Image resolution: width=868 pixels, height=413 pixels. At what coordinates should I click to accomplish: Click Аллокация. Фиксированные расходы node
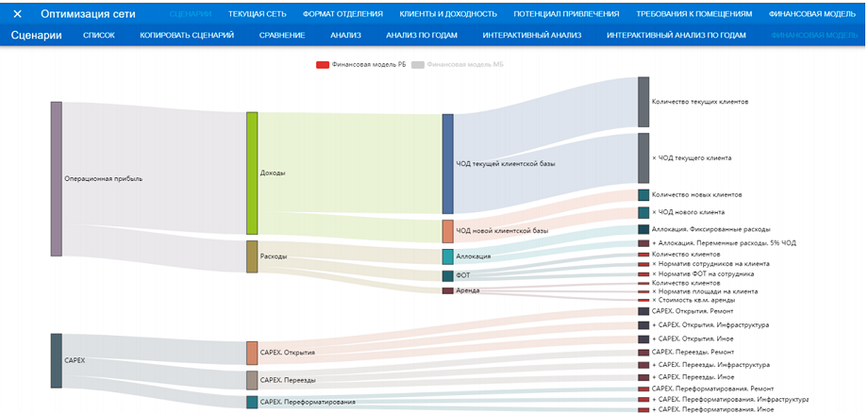(643, 229)
